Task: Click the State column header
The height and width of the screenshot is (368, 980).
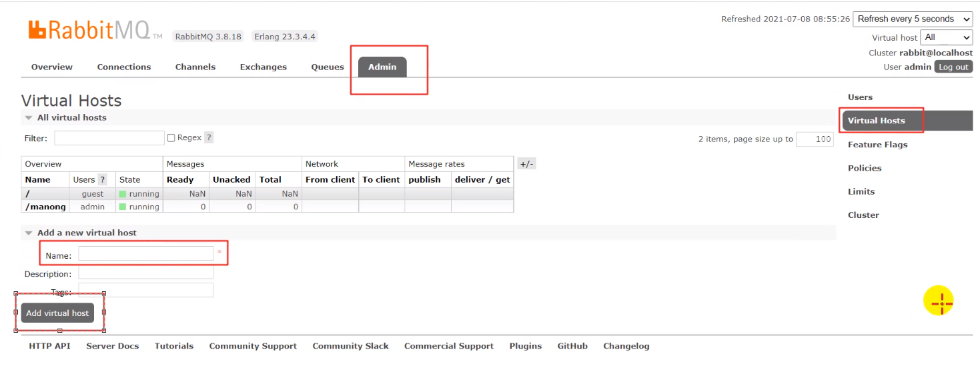Action: tap(129, 179)
